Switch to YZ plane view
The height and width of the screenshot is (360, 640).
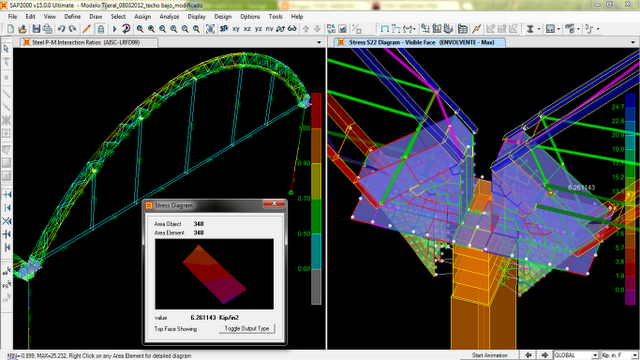pos(258,29)
